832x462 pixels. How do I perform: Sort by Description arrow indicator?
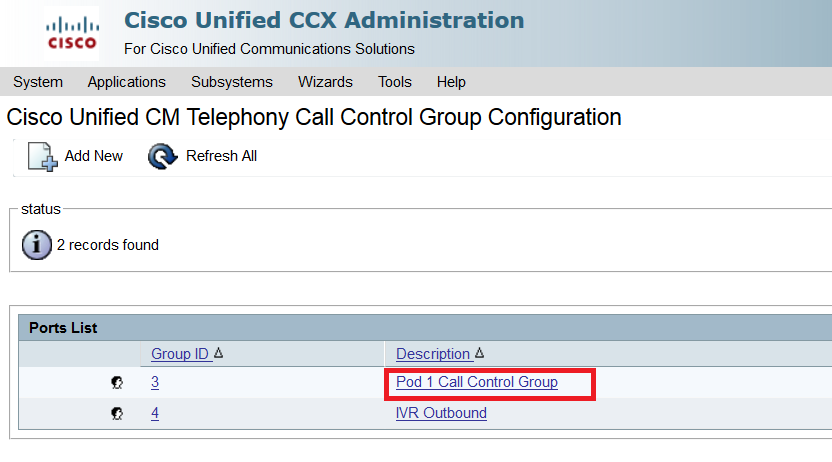(x=479, y=353)
